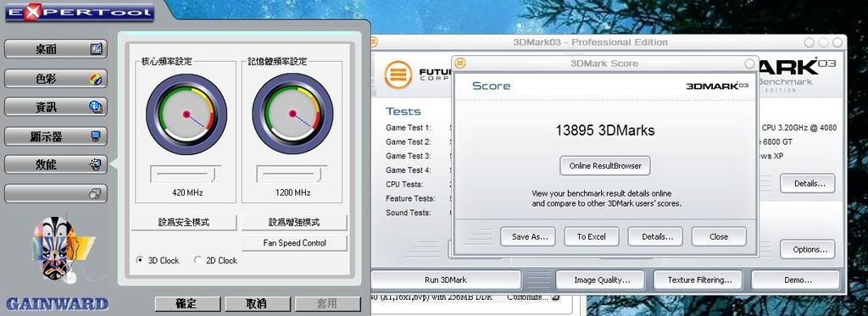Screen dimensions: 868x316
Task: Click the core clock 420 MHz slider
Action: pos(186,174)
